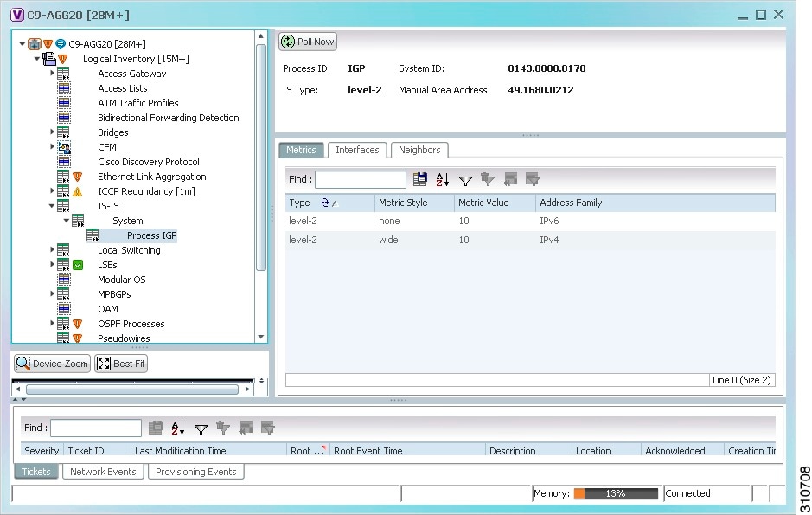Collapse the System node under IS-IS
Viewport: 812px width, 515px height.
pyautogui.click(x=67, y=220)
